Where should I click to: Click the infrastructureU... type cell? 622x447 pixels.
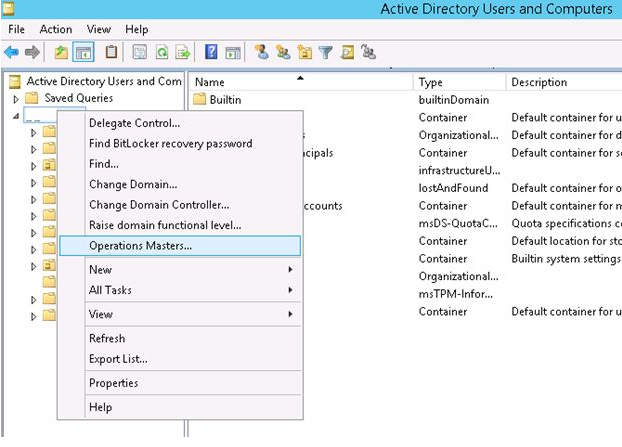(459, 171)
